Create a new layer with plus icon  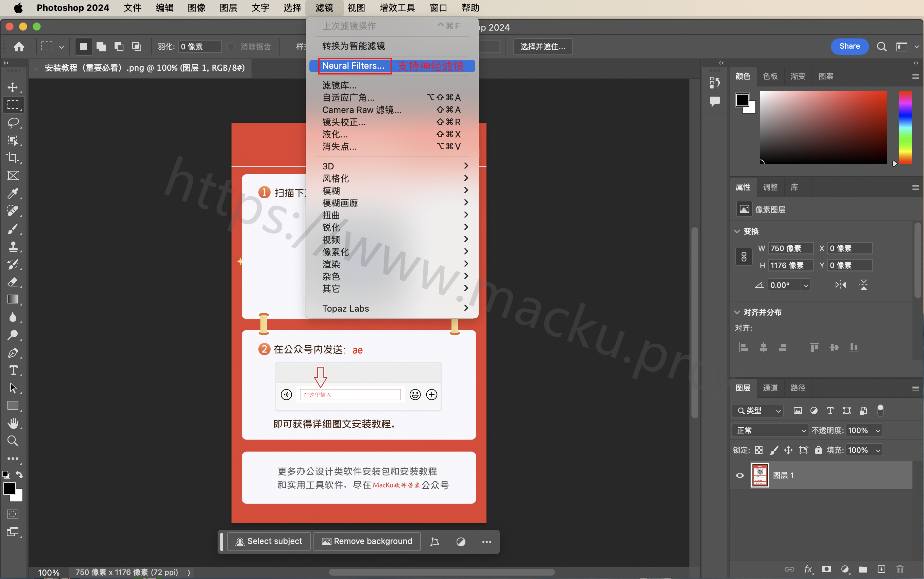[882, 569]
